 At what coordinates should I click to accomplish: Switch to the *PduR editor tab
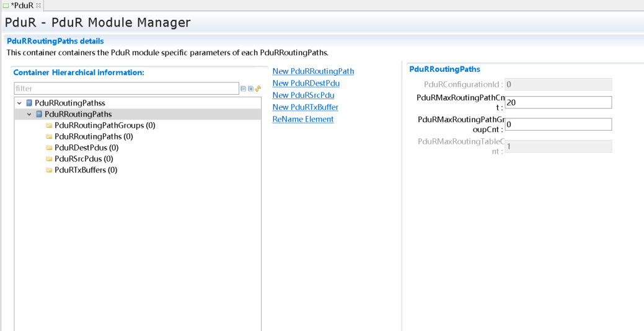pyautogui.click(x=21, y=5)
